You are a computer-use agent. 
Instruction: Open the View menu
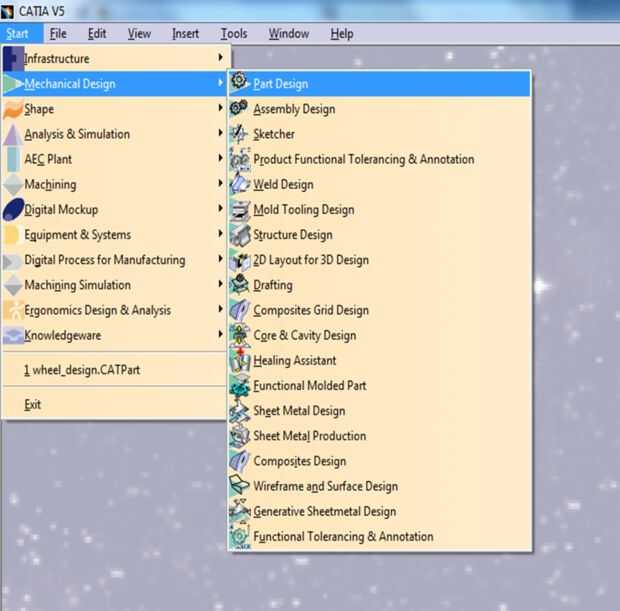pos(139,34)
